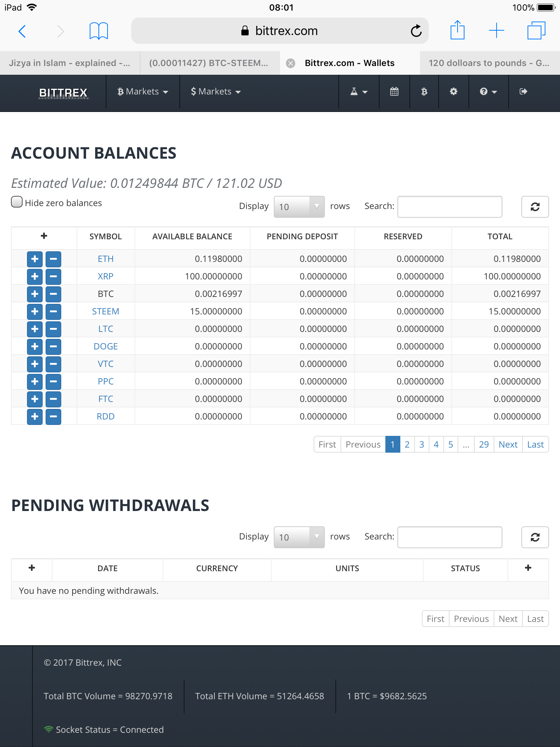Viewport: 560px width, 747px height.
Task: Open the XRP symbol link
Action: pos(106,276)
